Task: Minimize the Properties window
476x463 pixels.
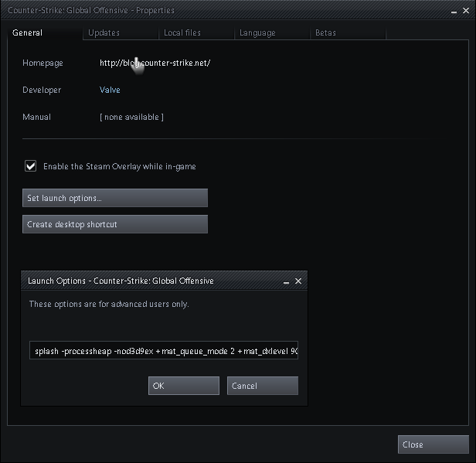Action: coord(454,12)
